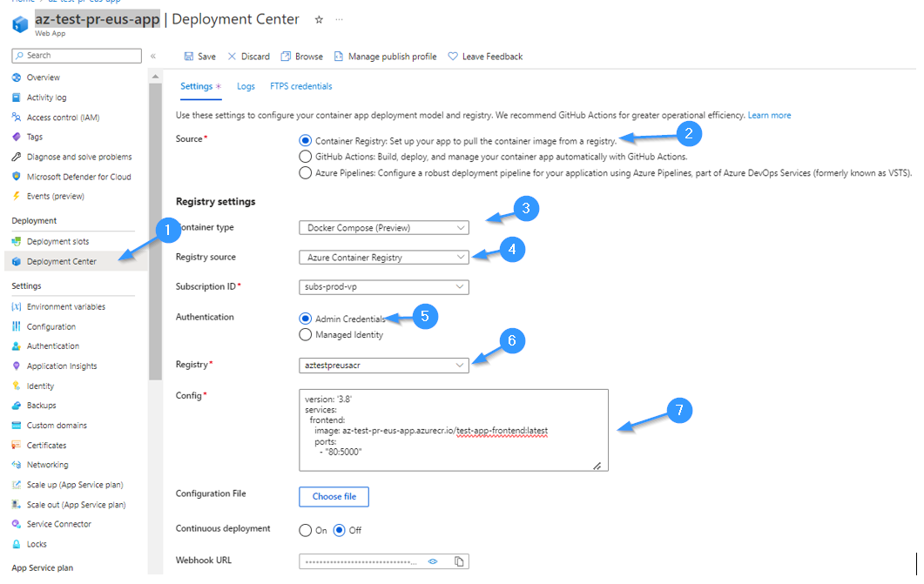This screenshot has width=924, height=584.
Task: Click Microsoft Defender for Cloud shield icon
Action: coord(17,177)
